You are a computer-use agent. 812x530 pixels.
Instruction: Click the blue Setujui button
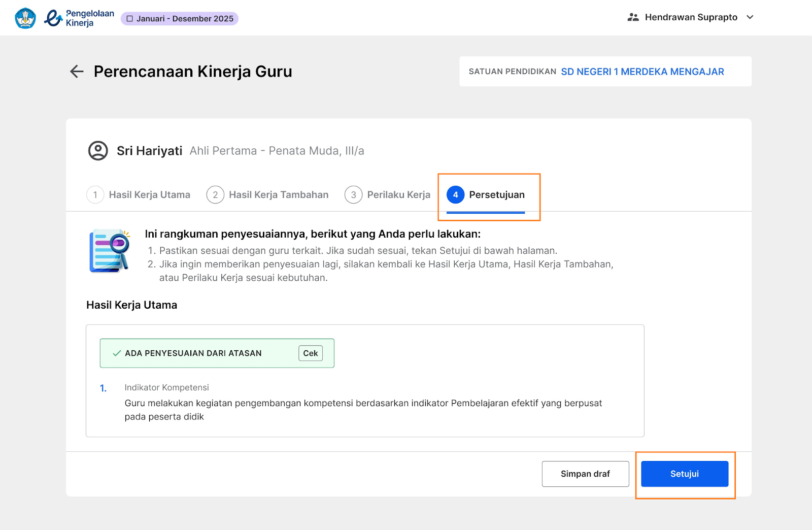pyautogui.click(x=685, y=474)
